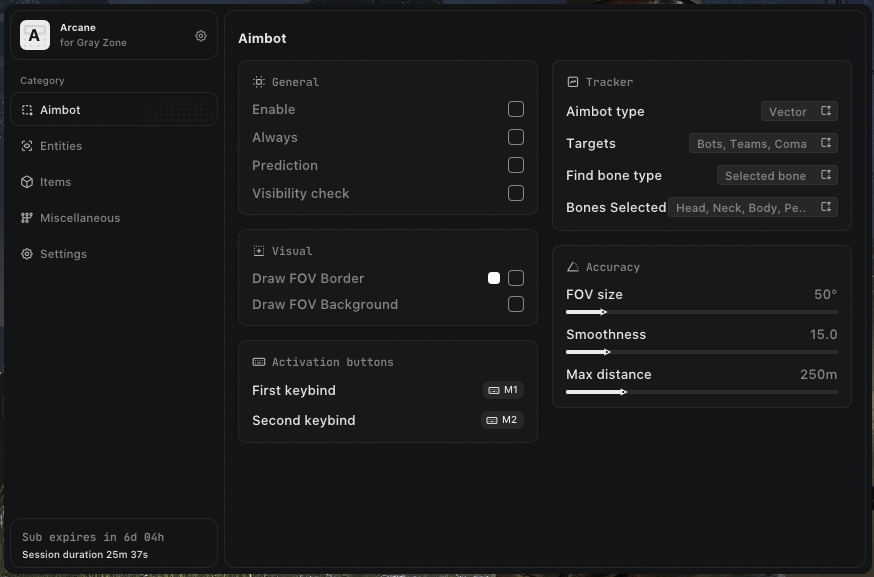Click the M2 second keybind button
This screenshot has height=577, width=874.
point(502,420)
